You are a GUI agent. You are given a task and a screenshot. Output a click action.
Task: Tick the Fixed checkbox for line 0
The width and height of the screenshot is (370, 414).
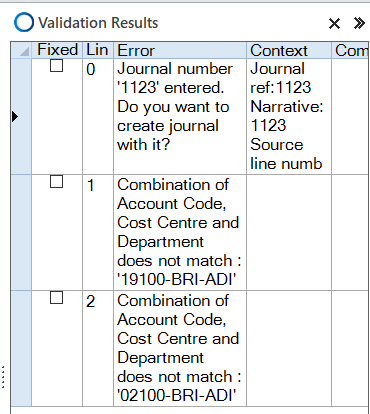[x=56, y=65]
